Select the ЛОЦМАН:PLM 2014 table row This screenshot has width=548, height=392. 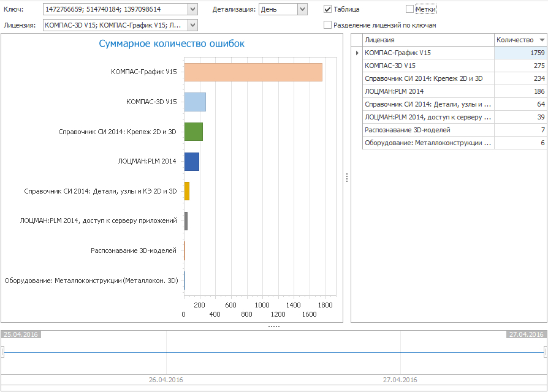click(428, 91)
